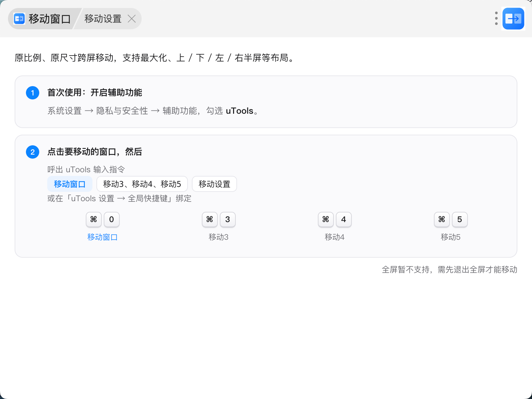Click the step 2 heading 点击要移动的窗口，然后

95,152
